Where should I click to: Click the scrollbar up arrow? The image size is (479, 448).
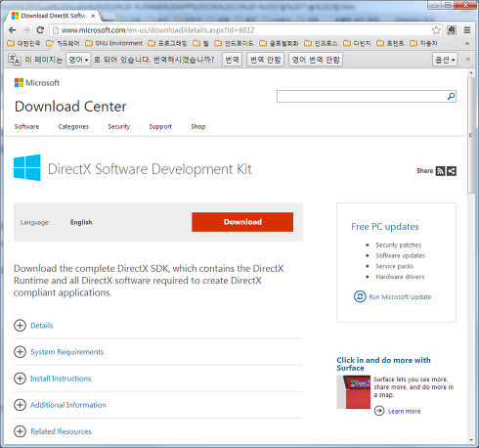click(471, 72)
